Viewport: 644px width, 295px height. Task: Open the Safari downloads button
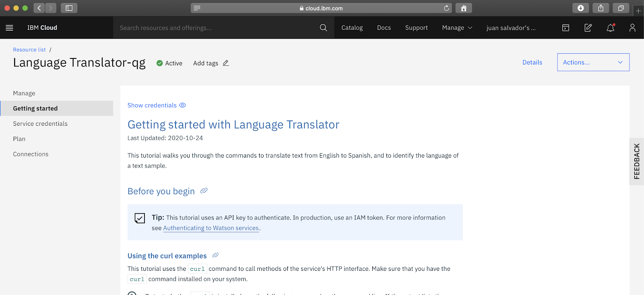(580, 8)
